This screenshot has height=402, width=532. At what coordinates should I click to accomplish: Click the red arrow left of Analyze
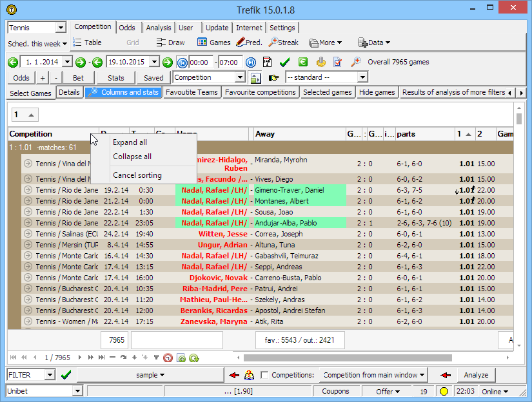(445, 375)
